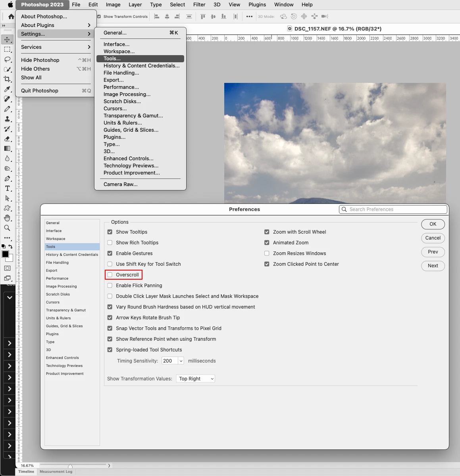460x476 pixels.
Task: Click Next button in Preferences
Action: 433,266
